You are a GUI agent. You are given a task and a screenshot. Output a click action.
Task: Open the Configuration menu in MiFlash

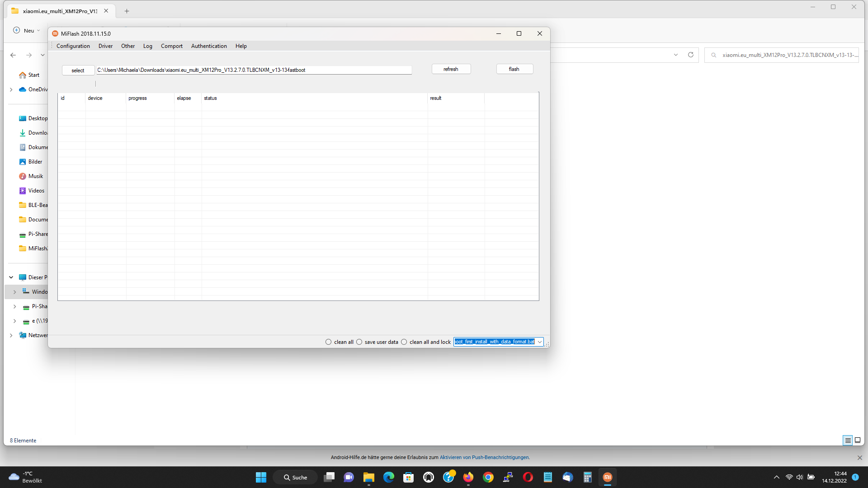73,46
